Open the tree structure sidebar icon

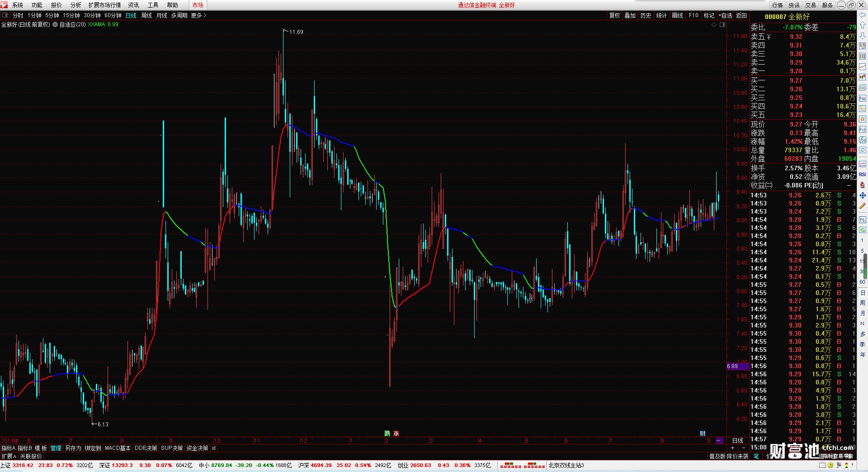tap(863, 109)
